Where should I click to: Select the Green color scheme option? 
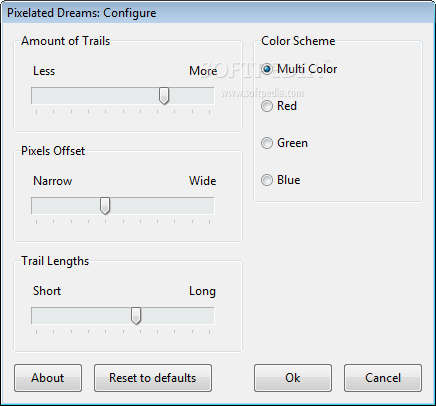[x=267, y=143]
